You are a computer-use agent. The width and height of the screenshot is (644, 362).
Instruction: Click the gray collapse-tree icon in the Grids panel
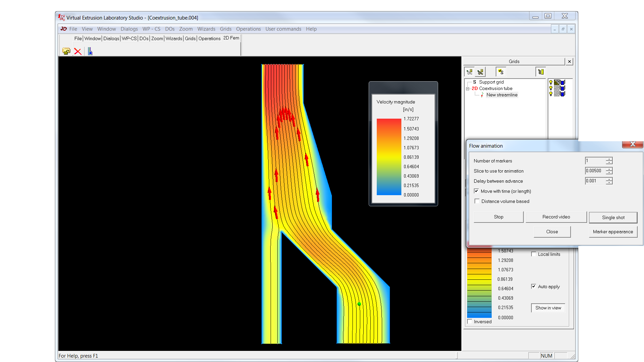469,72
